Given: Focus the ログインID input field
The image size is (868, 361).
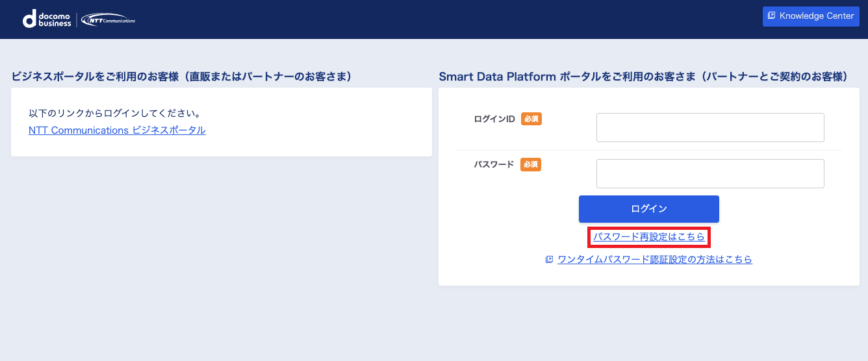Looking at the screenshot, I should coord(710,127).
